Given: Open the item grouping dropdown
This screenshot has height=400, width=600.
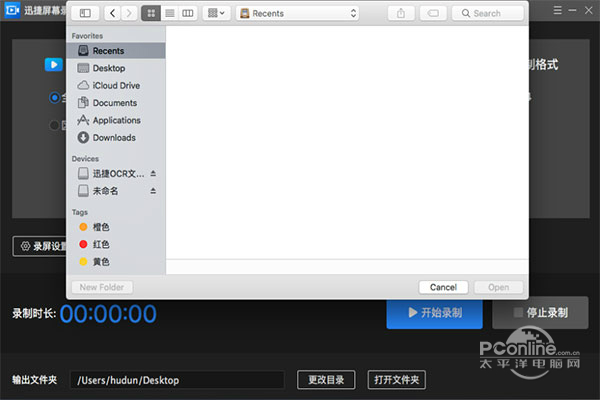Looking at the screenshot, I should (216, 13).
